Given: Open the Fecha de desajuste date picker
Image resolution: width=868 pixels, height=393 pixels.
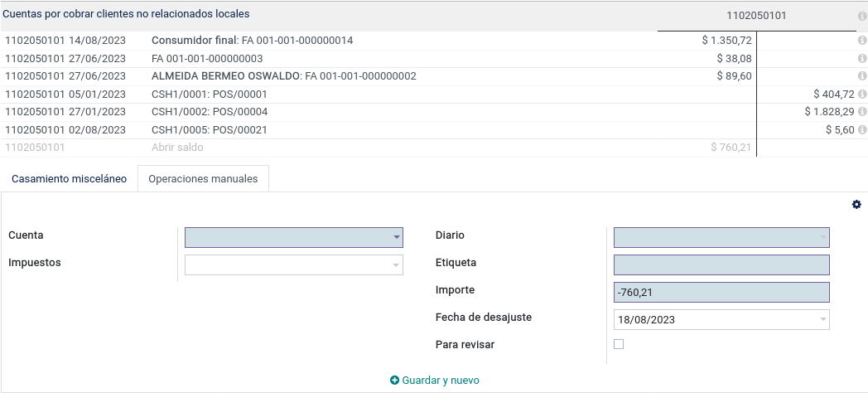Looking at the screenshot, I should pyautogui.click(x=721, y=319).
